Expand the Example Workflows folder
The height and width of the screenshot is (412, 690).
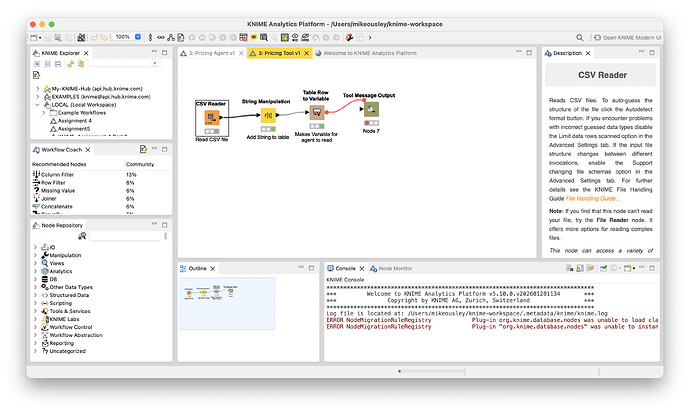[x=44, y=113]
